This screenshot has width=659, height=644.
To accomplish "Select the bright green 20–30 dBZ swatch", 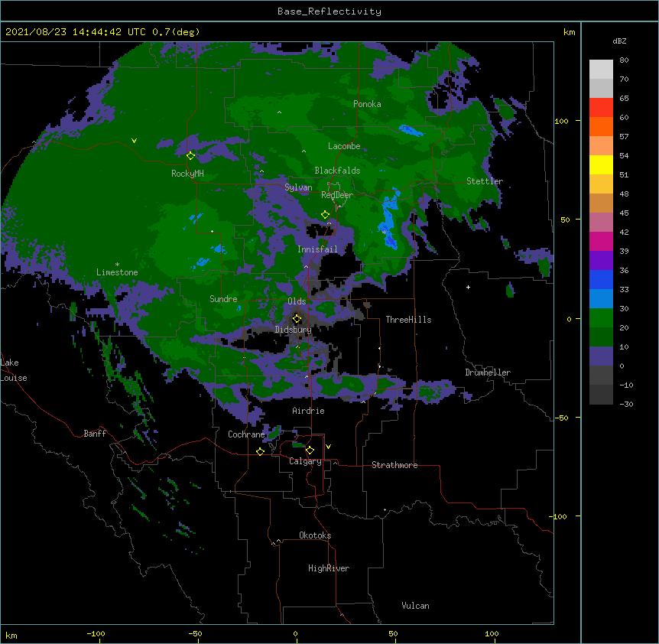I will 601,318.
